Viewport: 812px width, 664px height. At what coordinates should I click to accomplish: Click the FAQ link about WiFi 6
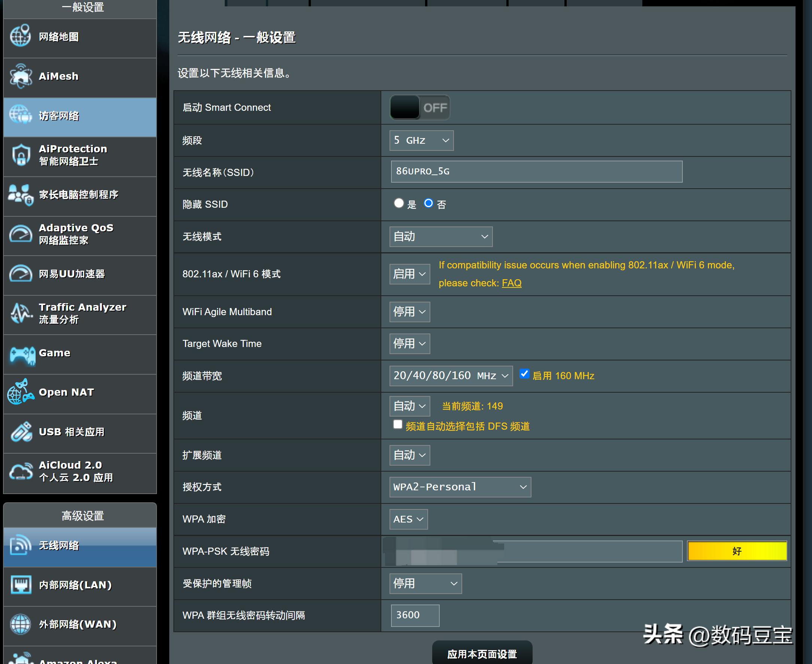[x=511, y=283]
